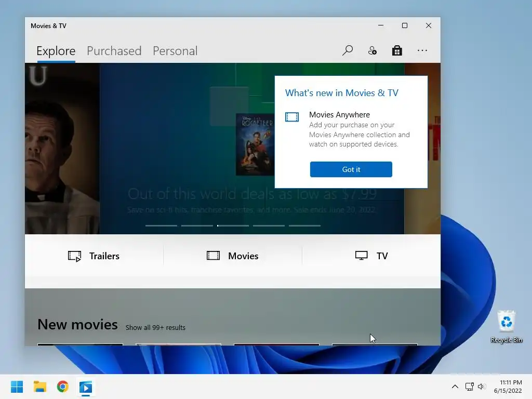
Task: Switch to the Personal tab
Action: [175, 51]
